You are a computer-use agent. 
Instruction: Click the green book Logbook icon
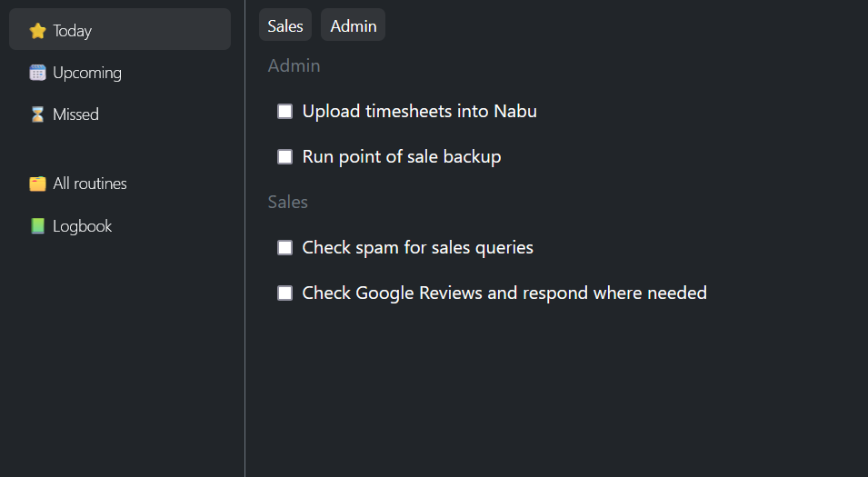click(x=37, y=226)
